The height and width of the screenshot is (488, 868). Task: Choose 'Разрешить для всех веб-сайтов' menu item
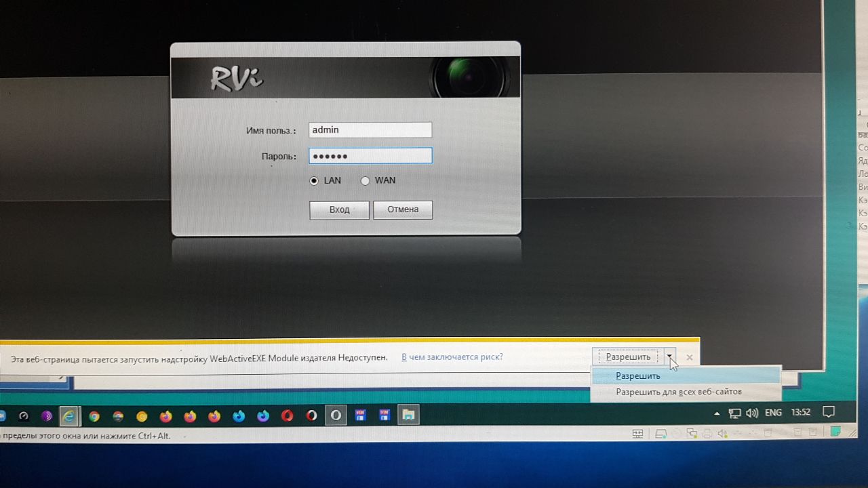click(686, 392)
